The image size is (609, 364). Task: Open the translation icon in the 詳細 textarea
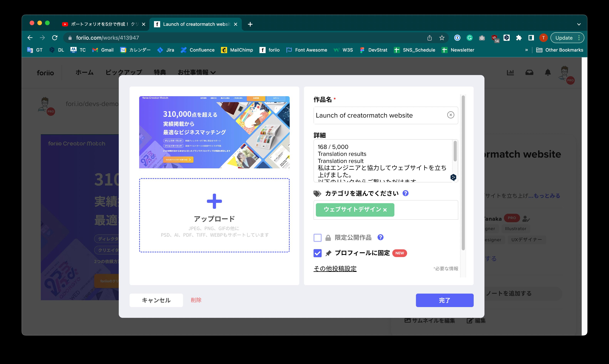(x=453, y=177)
